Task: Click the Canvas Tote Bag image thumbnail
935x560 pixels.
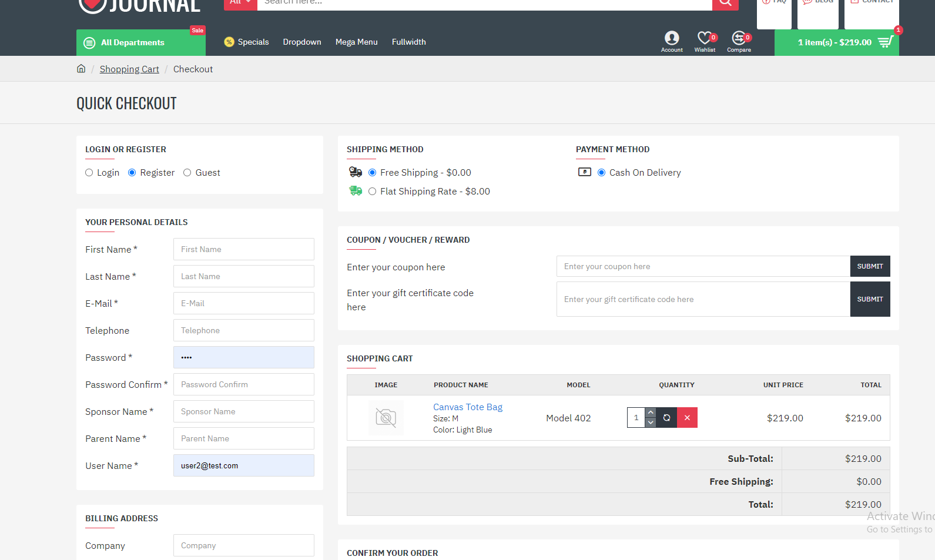Action: [x=386, y=418]
